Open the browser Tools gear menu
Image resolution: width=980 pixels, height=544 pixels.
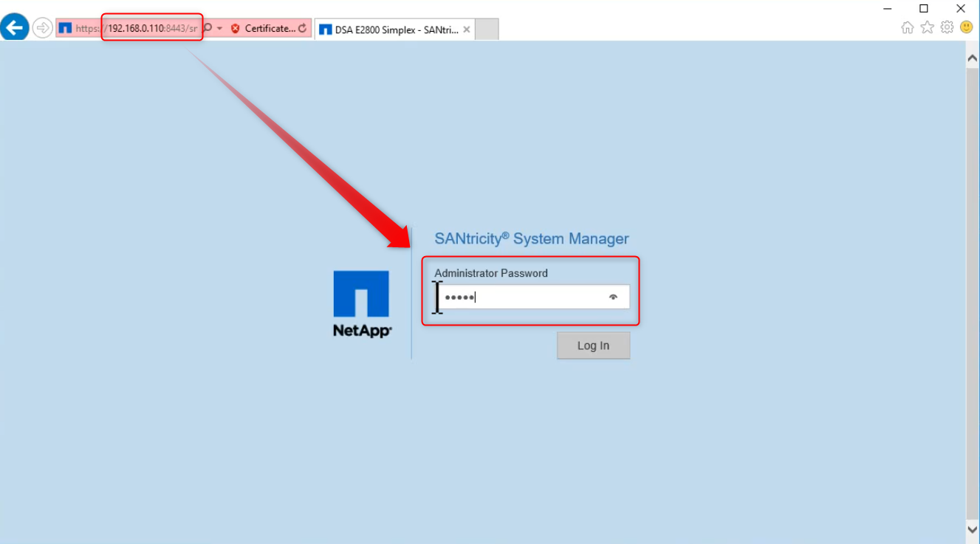click(x=947, y=27)
